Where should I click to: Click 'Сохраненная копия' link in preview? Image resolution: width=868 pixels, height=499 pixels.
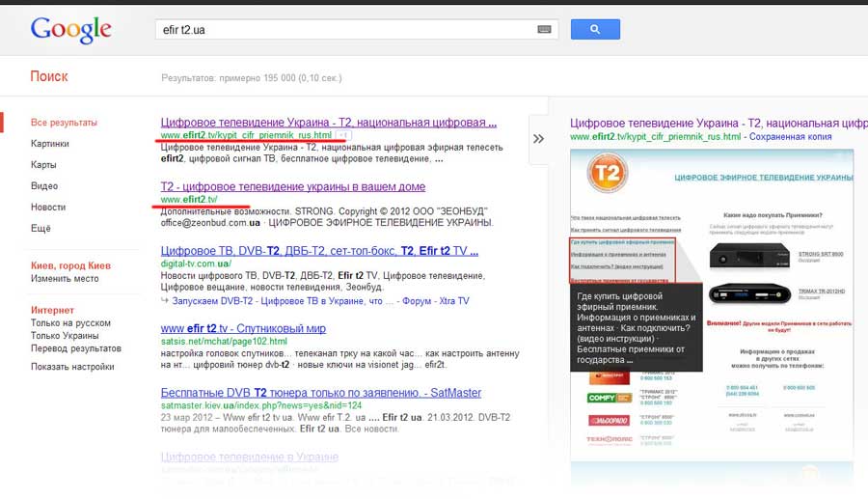pyautogui.click(x=791, y=136)
